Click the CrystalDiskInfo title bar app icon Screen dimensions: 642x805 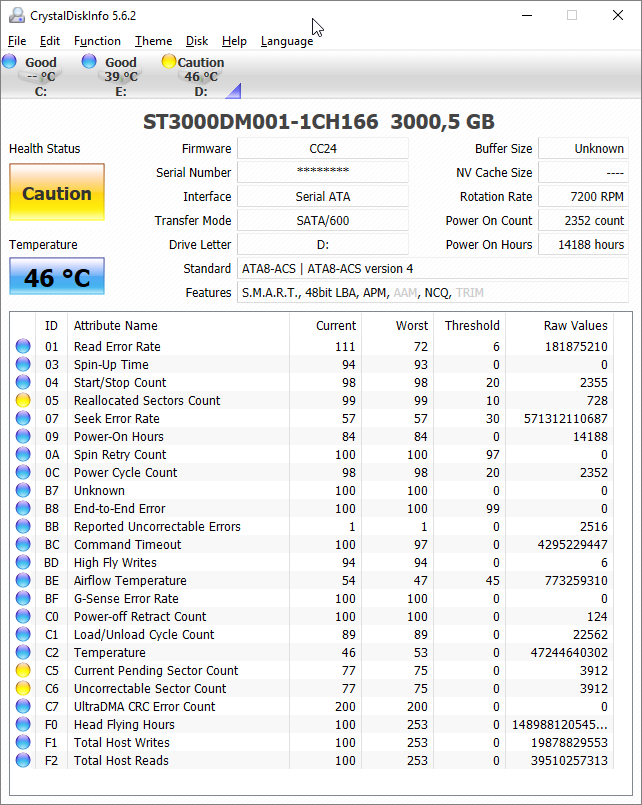pos(16,15)
